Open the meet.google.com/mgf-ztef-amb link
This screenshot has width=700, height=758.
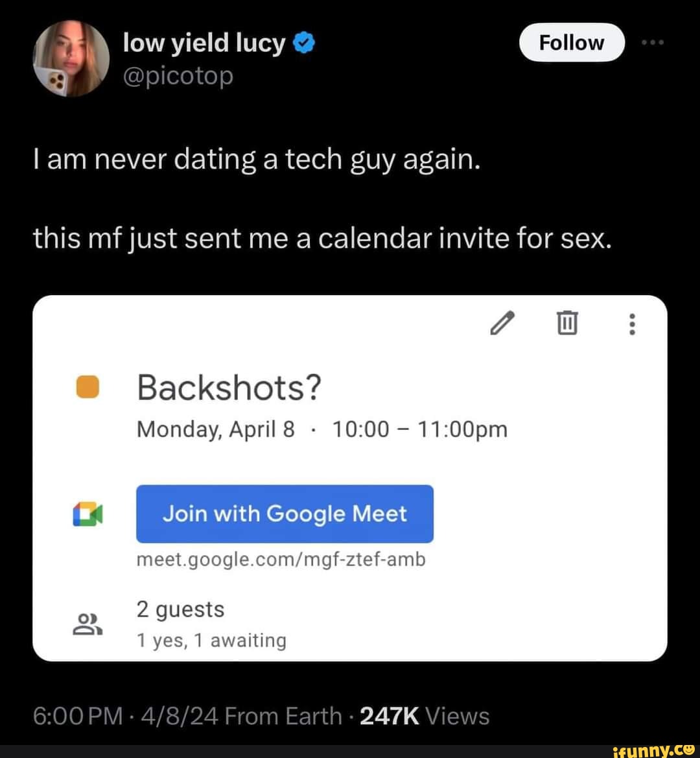pos(281,559)
